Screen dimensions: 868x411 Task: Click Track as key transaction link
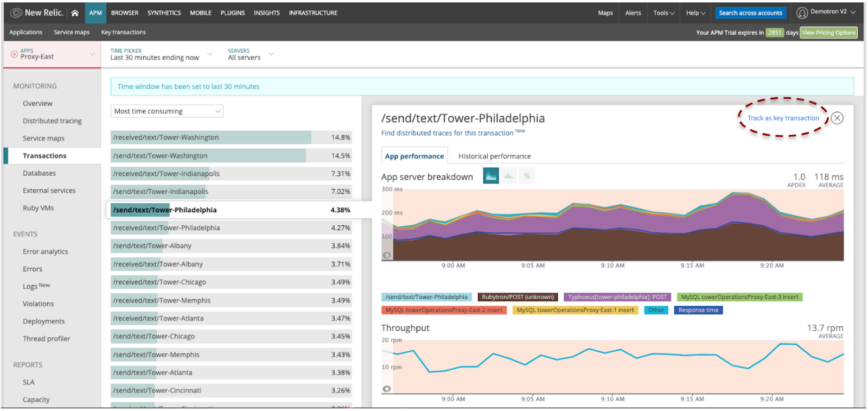(x=783, y=118)
